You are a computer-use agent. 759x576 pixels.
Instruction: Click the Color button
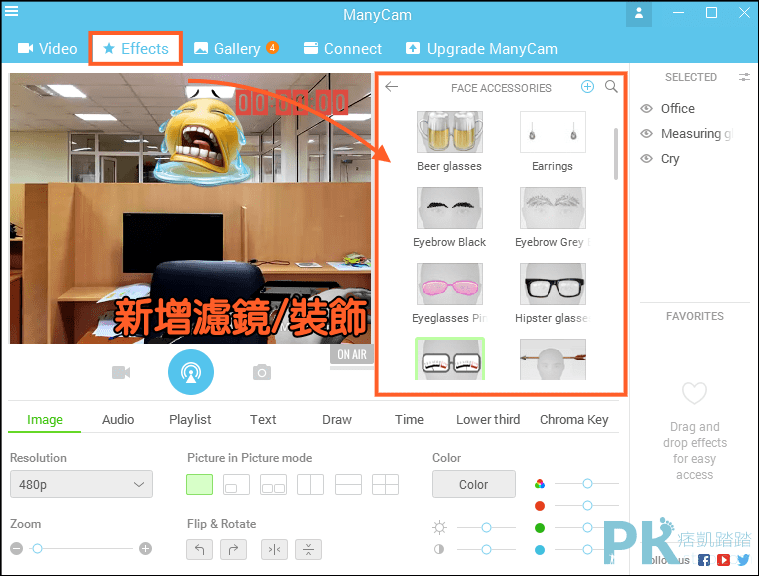tap(473, 484)
